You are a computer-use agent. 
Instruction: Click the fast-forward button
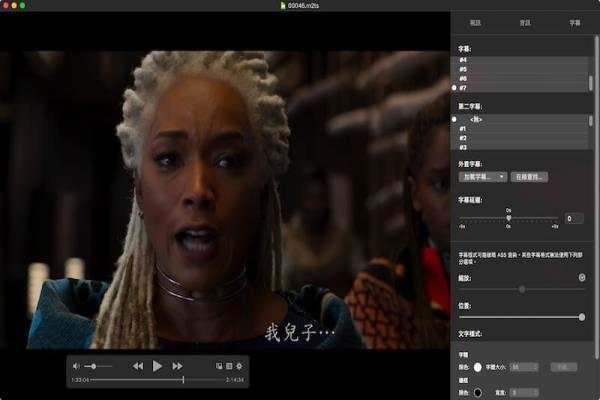177,366
